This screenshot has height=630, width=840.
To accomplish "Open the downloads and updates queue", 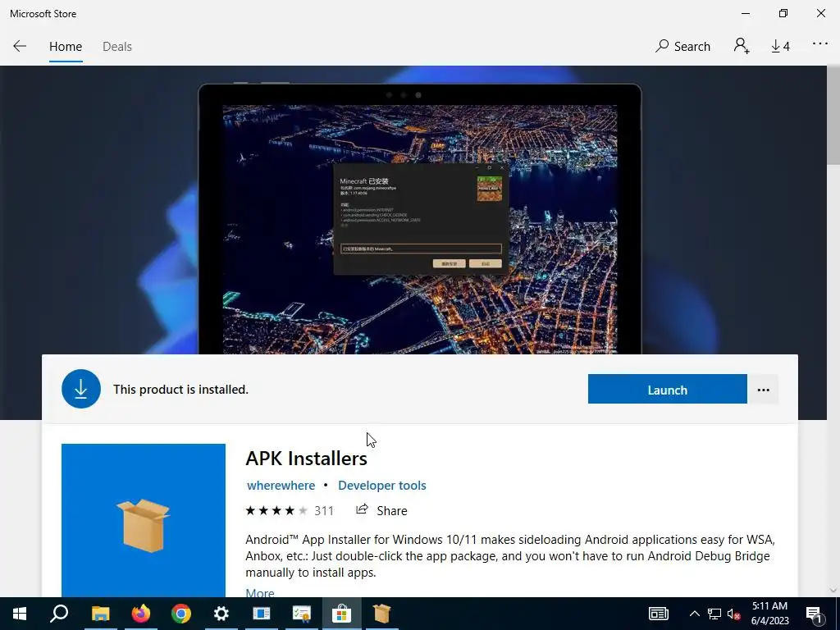I will 780,46.
